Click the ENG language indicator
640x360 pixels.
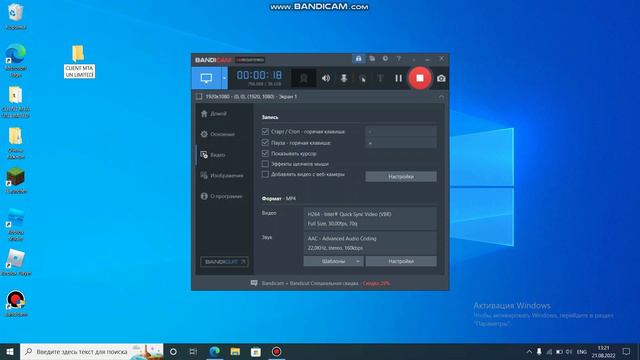coord(582,351)
